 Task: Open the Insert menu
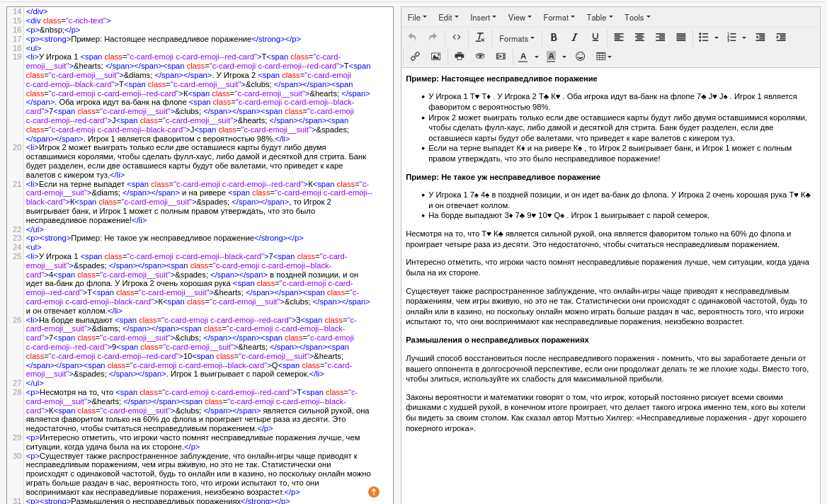[483, 18]
